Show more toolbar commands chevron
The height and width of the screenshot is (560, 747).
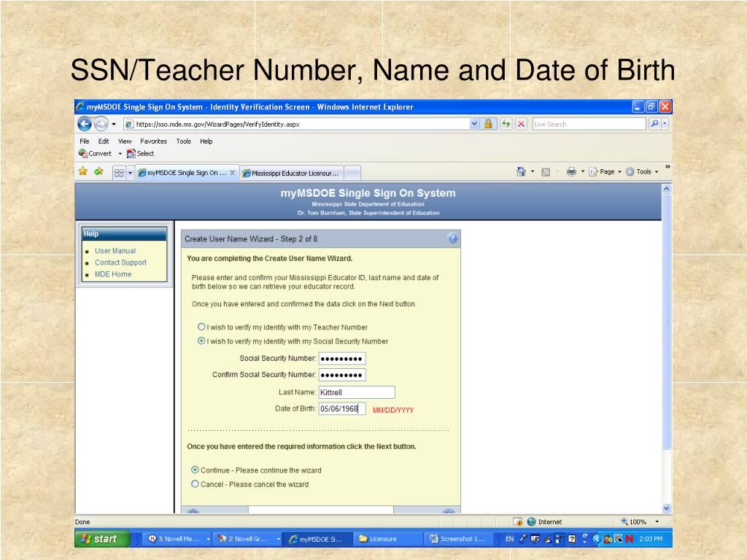pos(667,167)
